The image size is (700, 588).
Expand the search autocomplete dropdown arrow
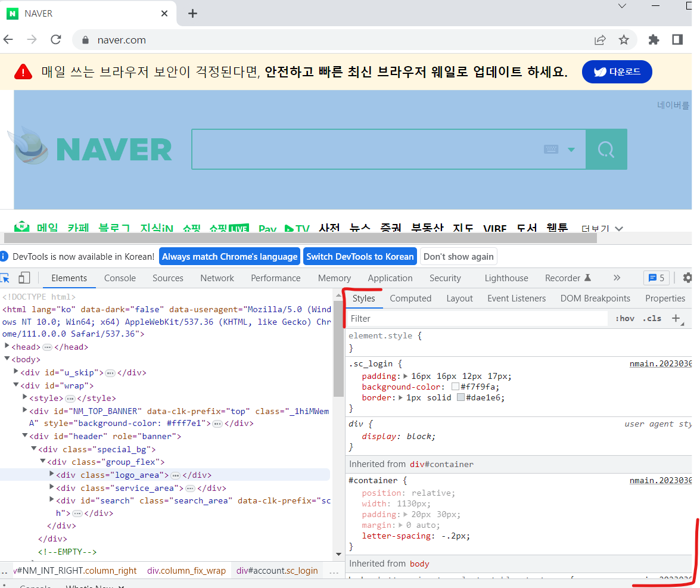click(x=571, y=150)
